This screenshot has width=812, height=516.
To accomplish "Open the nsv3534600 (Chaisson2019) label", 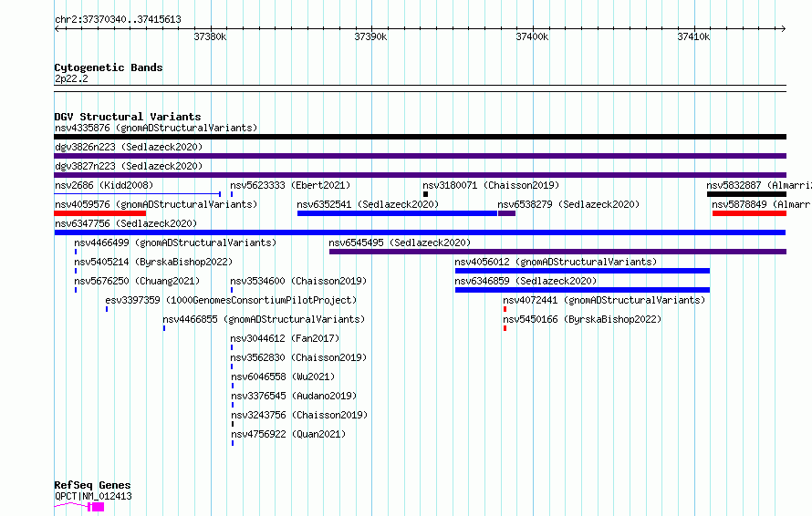I will pos(299,281).
